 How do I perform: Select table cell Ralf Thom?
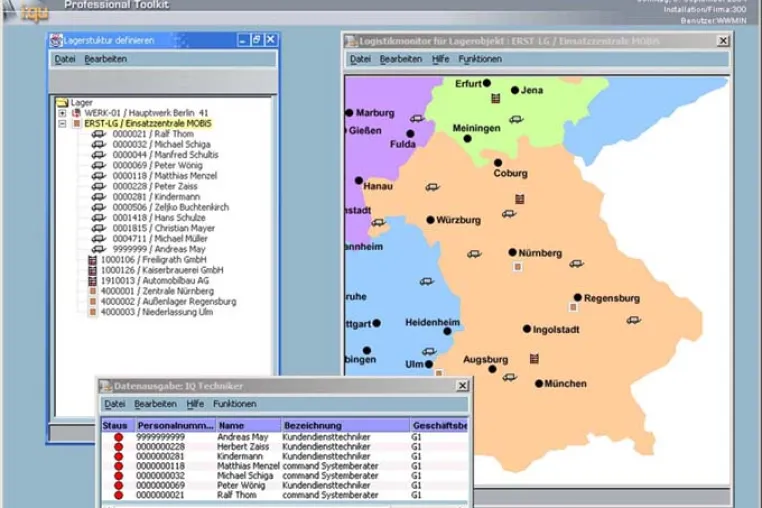[x=237, y=495]
